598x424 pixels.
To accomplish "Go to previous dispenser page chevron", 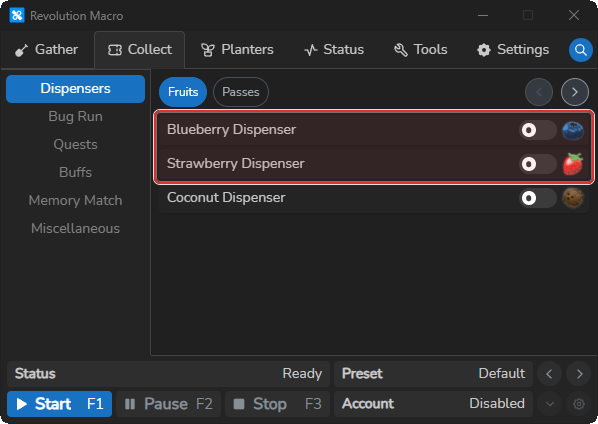I will pos(539,92).
